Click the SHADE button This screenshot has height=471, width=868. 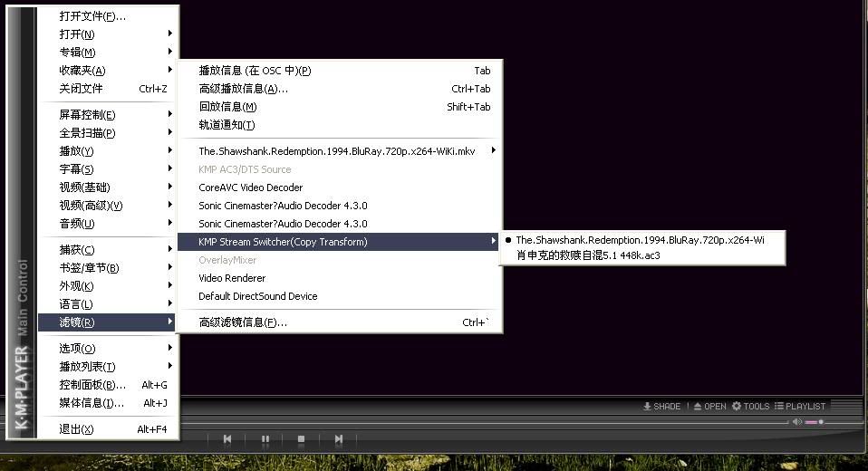[662, 407]
